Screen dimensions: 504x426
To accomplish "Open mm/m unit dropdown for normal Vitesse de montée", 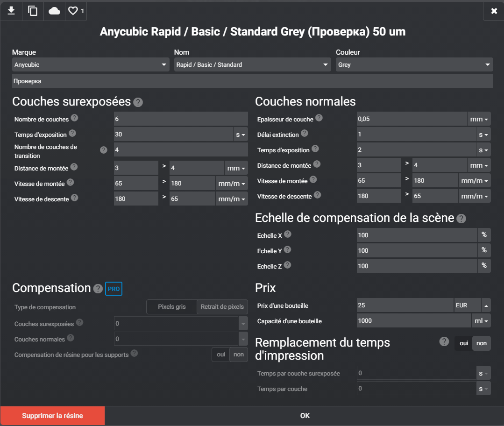I will pyautogui.click(x=475, y=181).
